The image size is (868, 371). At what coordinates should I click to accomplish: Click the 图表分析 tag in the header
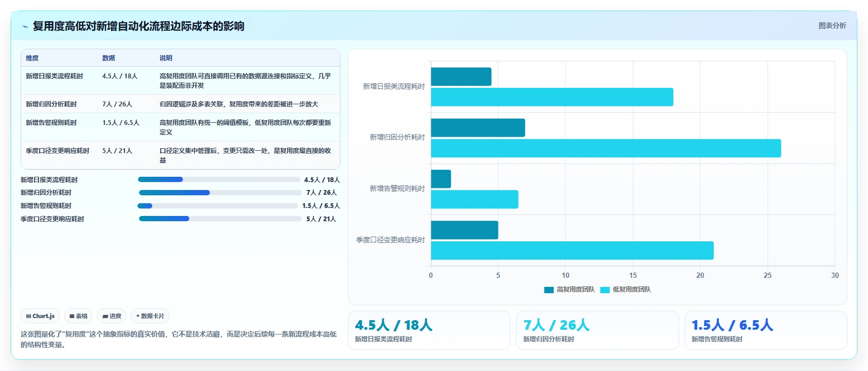832,25
